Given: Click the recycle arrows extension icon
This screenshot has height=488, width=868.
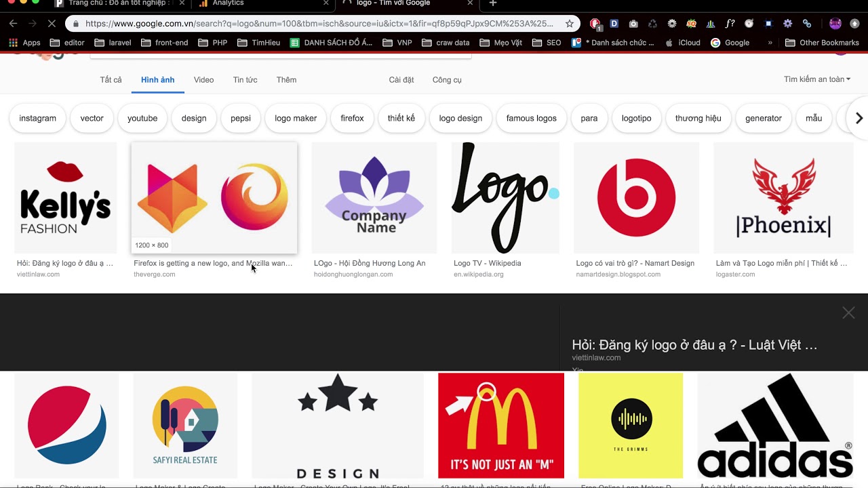Looking at the screenshot, I should [x=652, y=23].
